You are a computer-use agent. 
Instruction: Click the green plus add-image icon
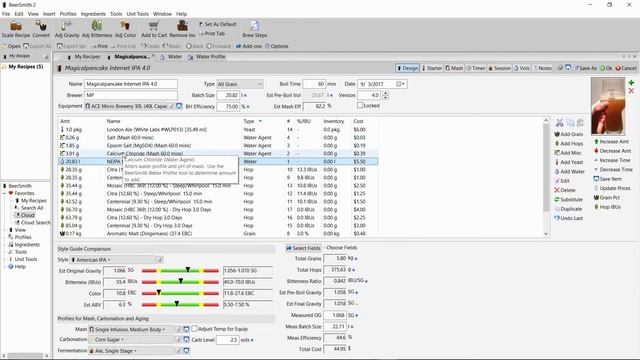click(631, 83)
